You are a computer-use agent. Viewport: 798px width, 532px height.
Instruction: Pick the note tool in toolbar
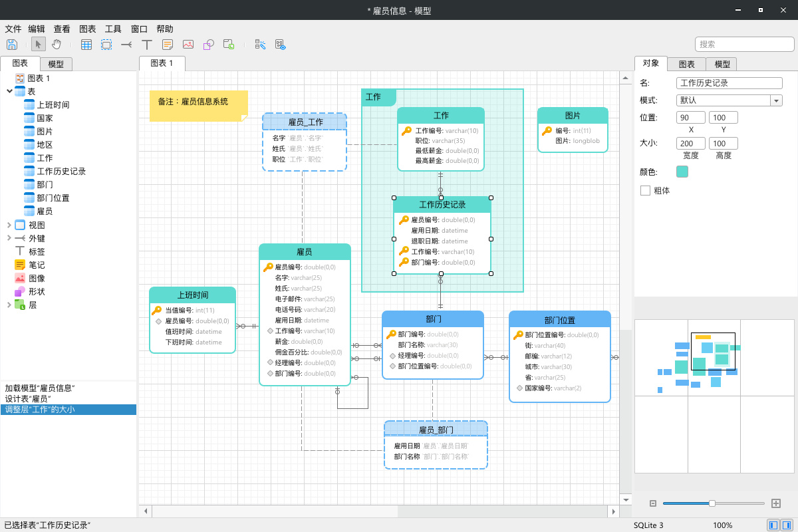tap(168, 45)
